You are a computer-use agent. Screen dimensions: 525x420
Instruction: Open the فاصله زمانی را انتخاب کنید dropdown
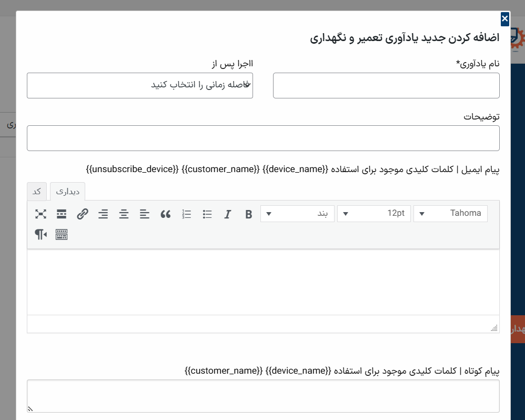pos(140,85)
